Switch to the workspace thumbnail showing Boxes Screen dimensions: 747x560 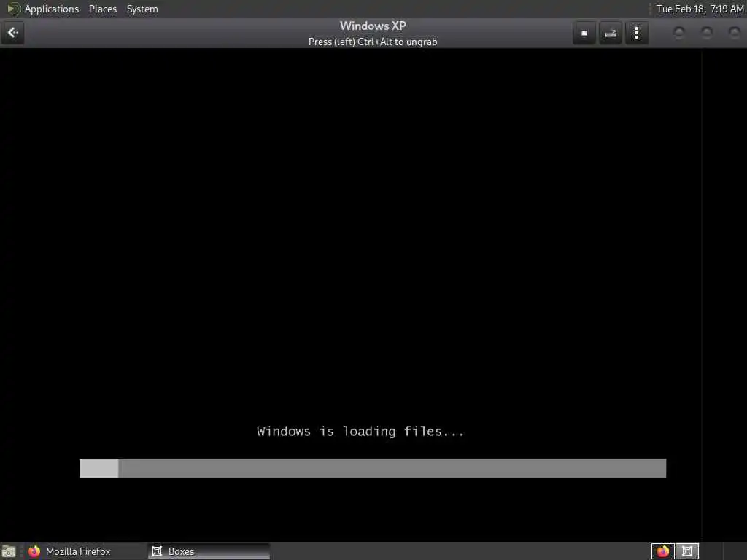point(687,551)
